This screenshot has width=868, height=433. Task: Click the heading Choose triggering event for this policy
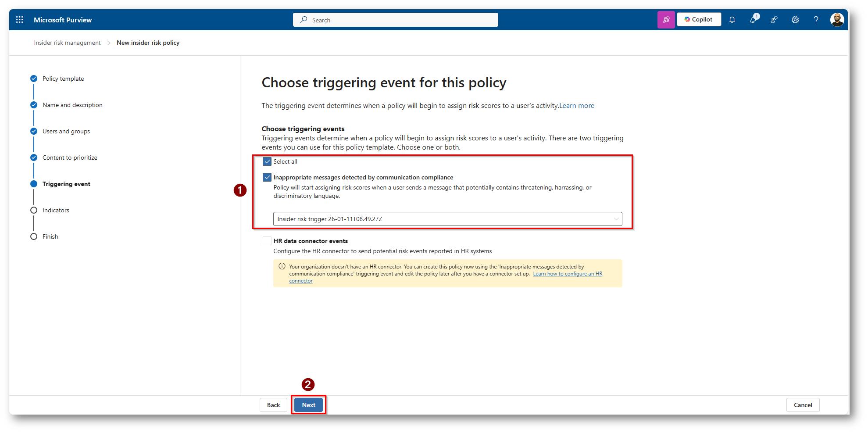pyautogui.click(x=384, y=82)
